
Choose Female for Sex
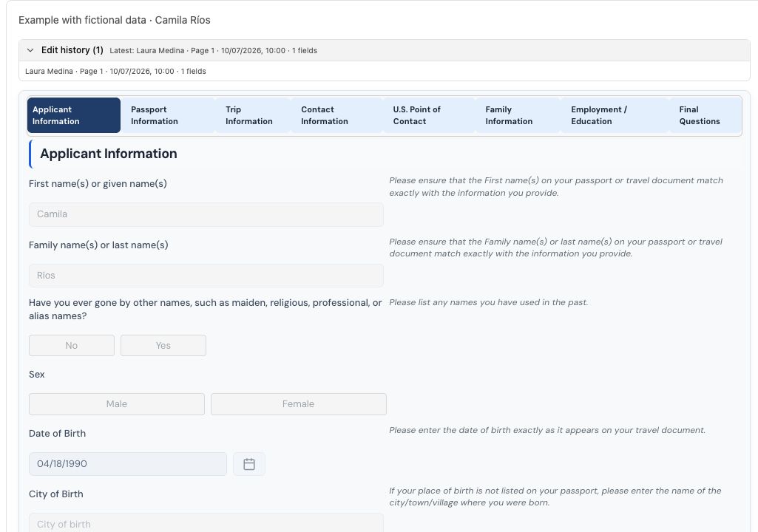pos(298,404)
